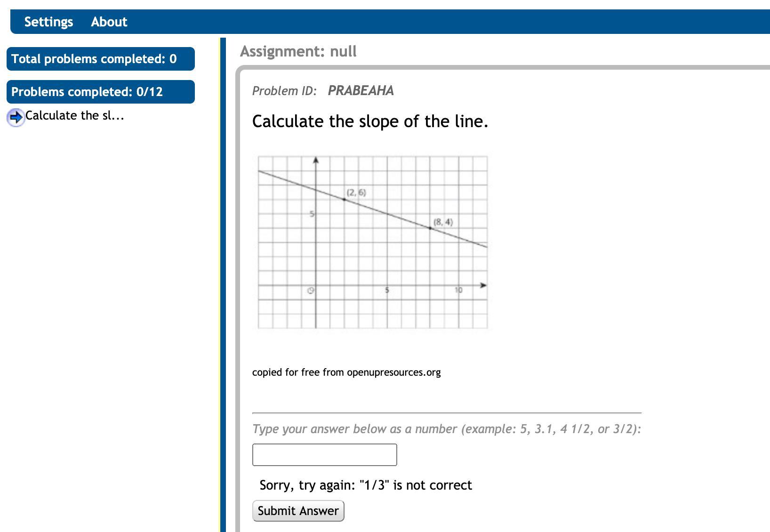Select the "Calculate the sl..." sidebar problem
This screenshot has height=532, width=770.
click(74, 116)
